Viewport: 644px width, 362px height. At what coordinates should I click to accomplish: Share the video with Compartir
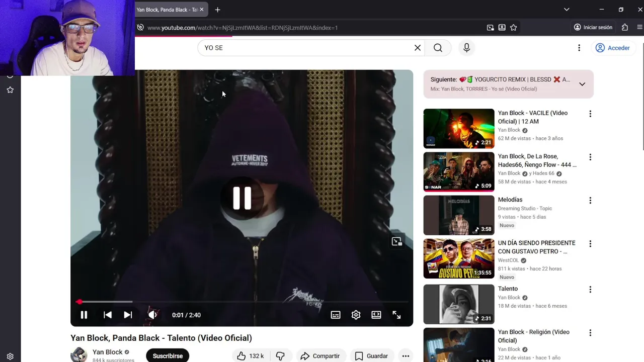click(320, 356)
